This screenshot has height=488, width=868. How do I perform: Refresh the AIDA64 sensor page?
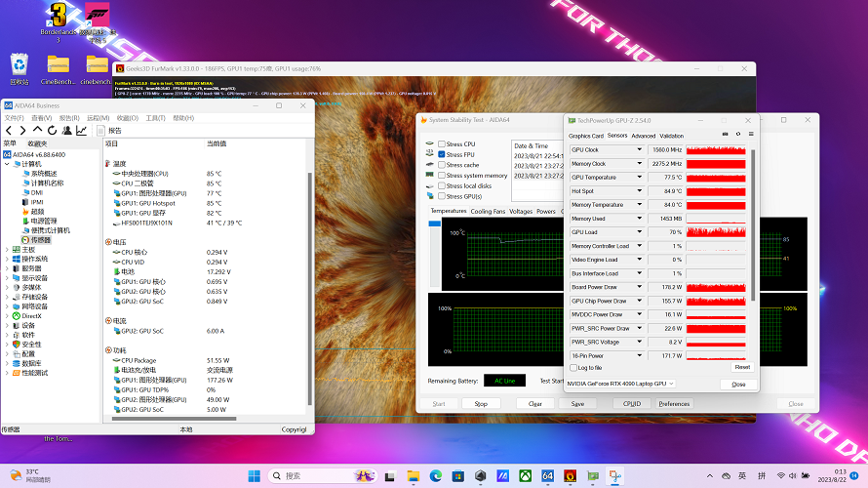coord(52,130)
